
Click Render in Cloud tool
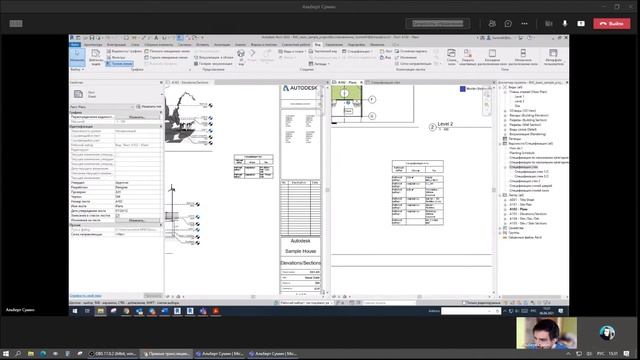pos(213,58)
